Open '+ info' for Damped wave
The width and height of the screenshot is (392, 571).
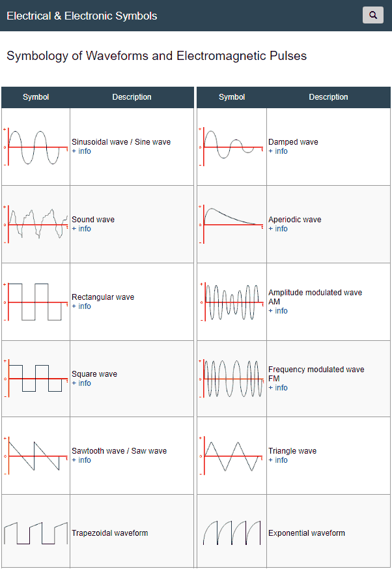pyautogui.click(x=278, y=151)
